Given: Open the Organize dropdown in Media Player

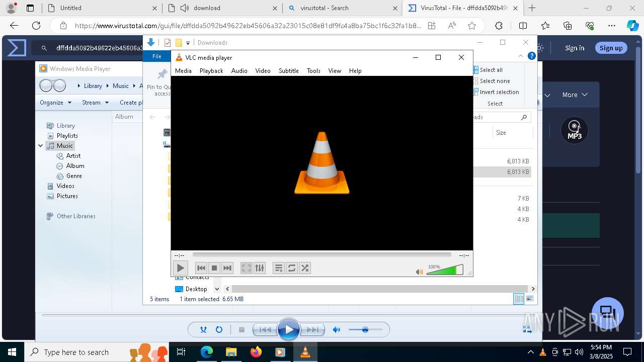Looking at the screenshot, I should point(55,103).
